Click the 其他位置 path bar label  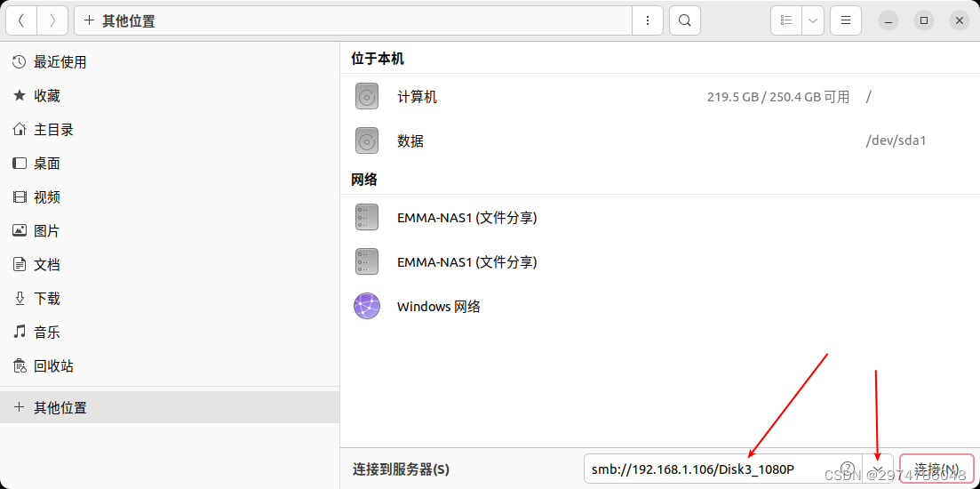click(x=129, y=21)
